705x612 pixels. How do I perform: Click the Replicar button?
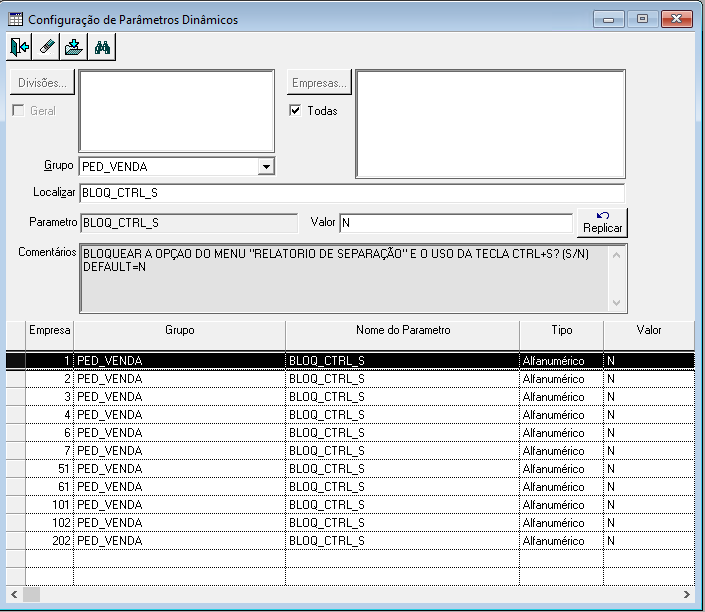coord(602,223)
